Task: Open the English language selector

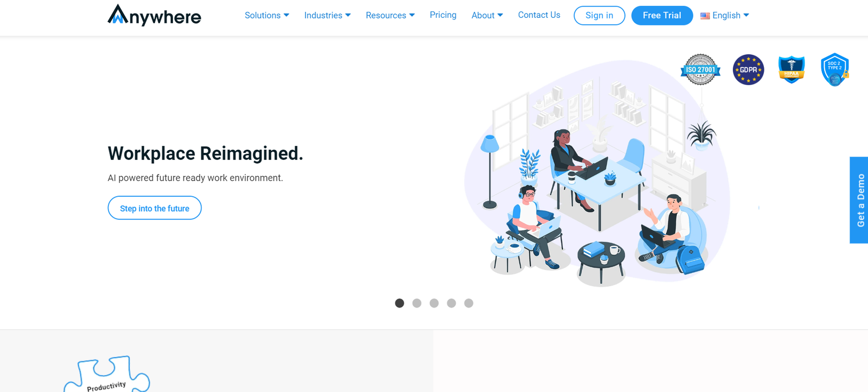Action: 725,15
